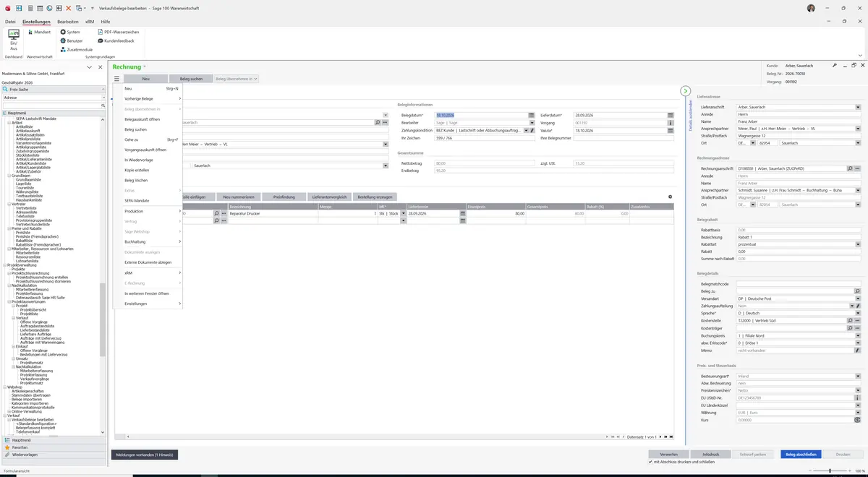Click the 'Beleg suchen' button

(x=191, y=79)
